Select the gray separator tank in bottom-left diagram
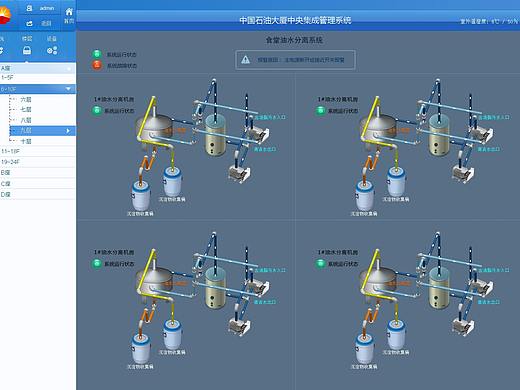The height and width of the screenshot is (390, 520). click(154, 281)
